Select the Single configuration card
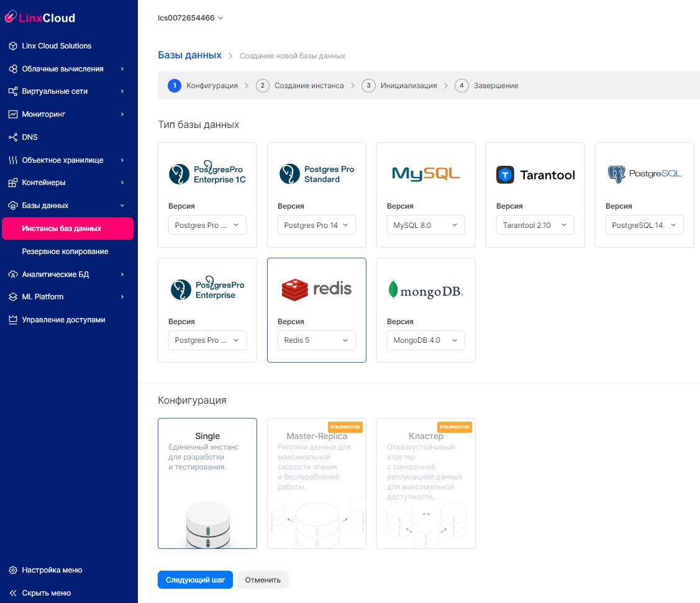This screenshot has height=603, width=700. pos(207,483)
